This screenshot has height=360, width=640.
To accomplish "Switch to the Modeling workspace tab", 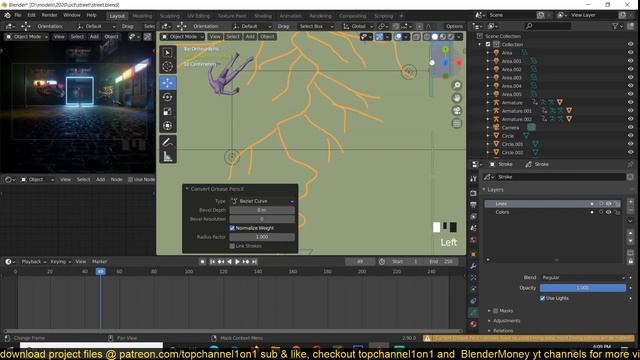I will [x=142, y=16].
